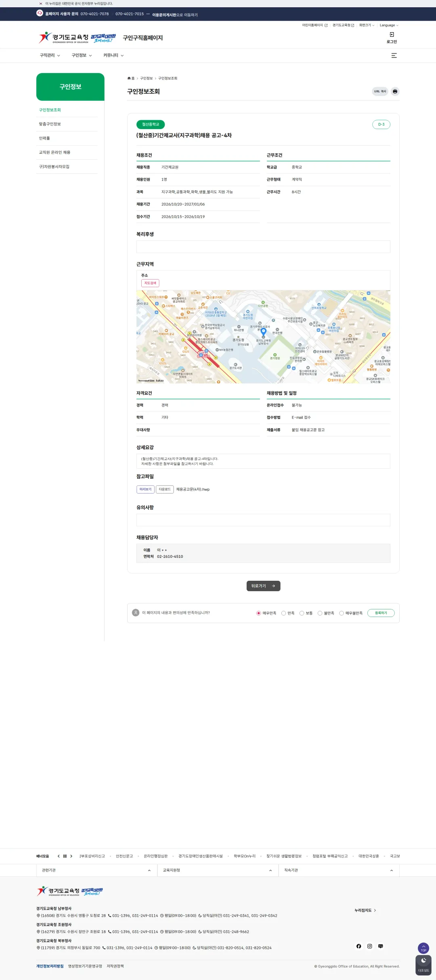The image size is (436, 980).
Task: Select 인력풀 in the sidebar
Action: pyautogui.click(x=44, y=138)
